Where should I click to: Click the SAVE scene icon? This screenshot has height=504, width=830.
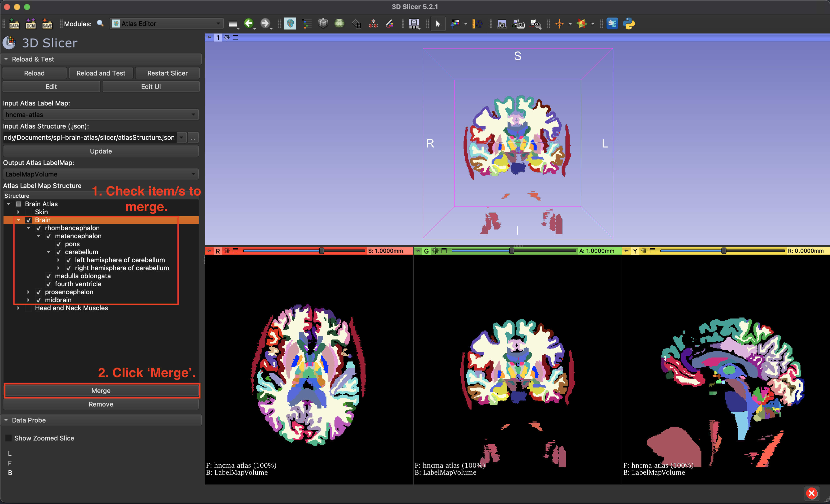click(x=47, y=23)
